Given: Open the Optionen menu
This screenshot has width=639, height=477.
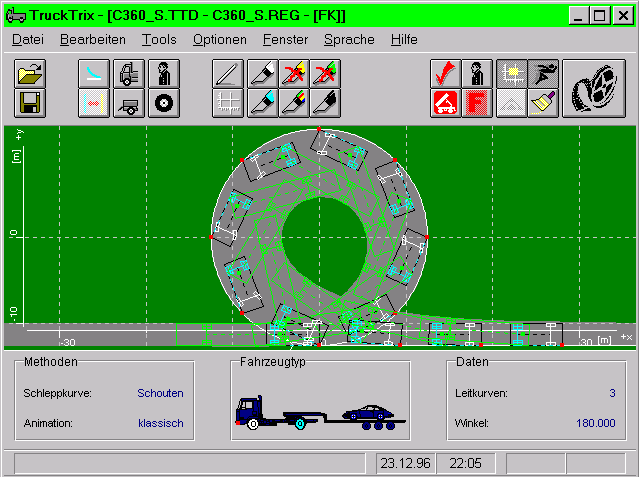Looking at the screenshot, I should (x=220, y=40).
